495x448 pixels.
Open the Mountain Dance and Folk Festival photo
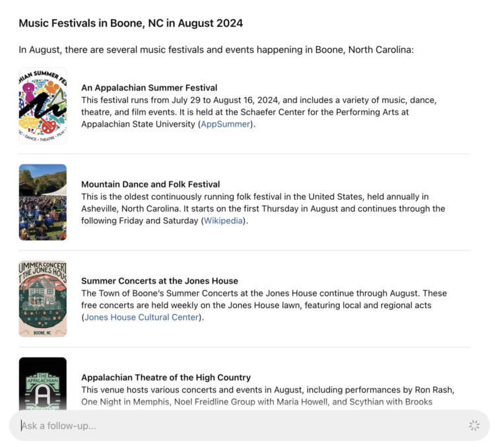pos(43,202)
